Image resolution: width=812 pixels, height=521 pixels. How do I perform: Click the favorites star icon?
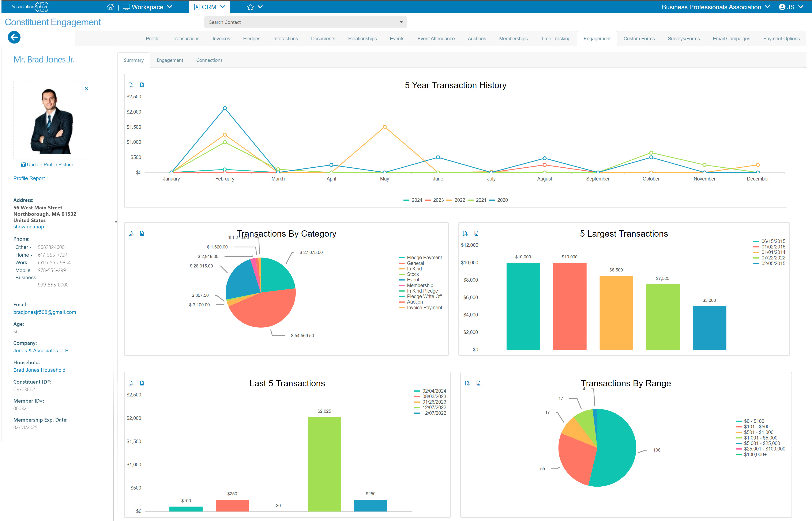tap(251, 7)
